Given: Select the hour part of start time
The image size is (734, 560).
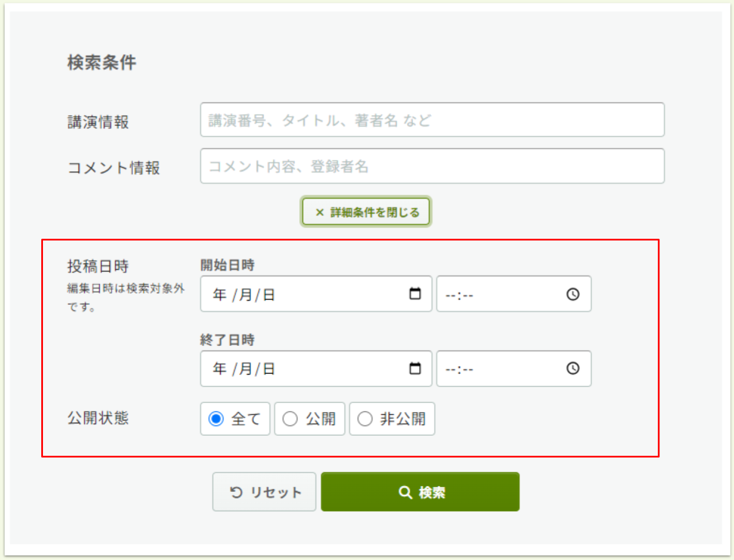Looking at the screenshot, I should [x=450, y=296].
